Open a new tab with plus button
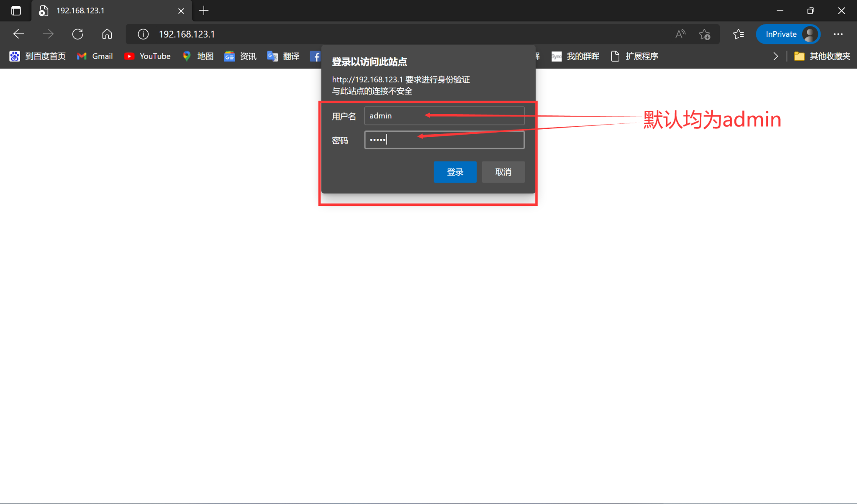 [204, 11]
